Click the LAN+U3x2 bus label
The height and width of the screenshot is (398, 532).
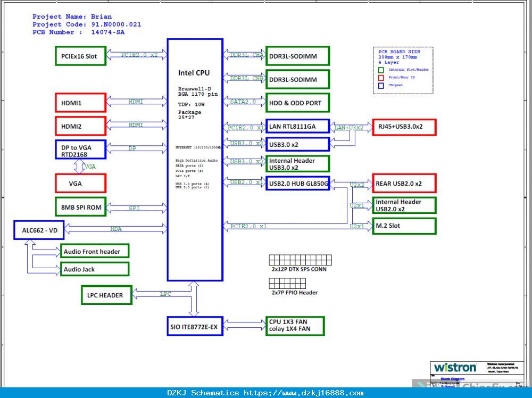349,128
